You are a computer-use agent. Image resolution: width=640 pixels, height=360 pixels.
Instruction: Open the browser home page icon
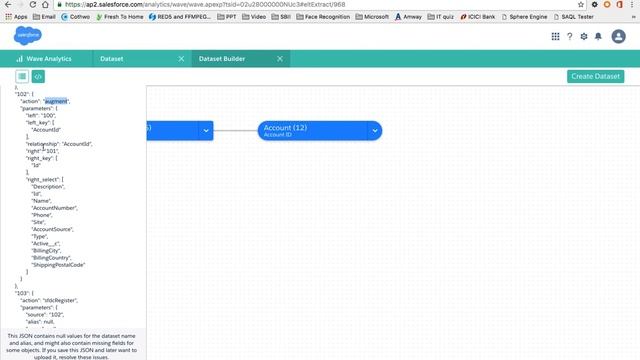45,4
